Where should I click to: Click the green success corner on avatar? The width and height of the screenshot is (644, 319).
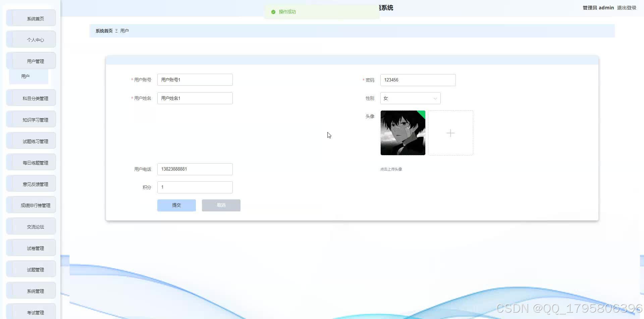coord(422,114)
